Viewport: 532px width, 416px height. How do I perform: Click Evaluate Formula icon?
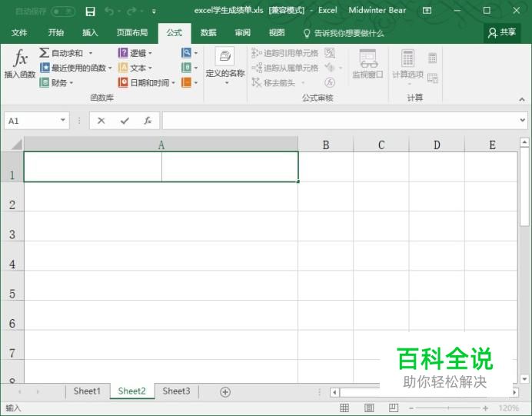point(330,82)
